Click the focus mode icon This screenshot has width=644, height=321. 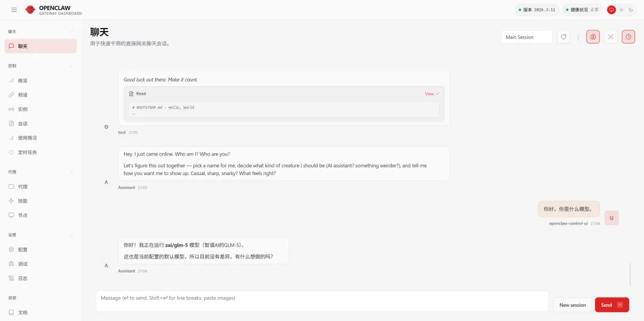pos(611,37)
